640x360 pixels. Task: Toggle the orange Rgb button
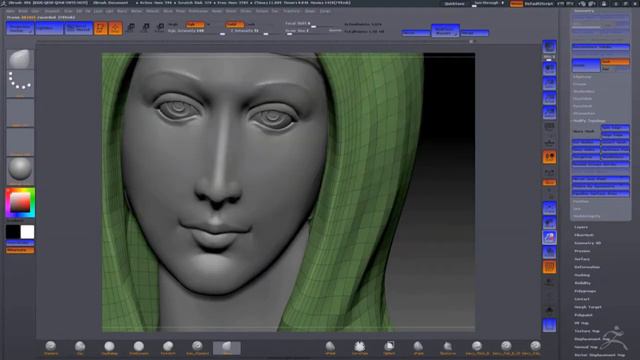pyautogui.click(x=195, y=25)
